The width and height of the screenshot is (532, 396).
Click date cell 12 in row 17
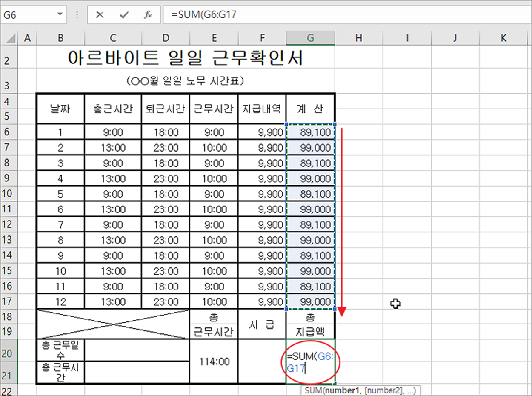(x=60, y=301)
